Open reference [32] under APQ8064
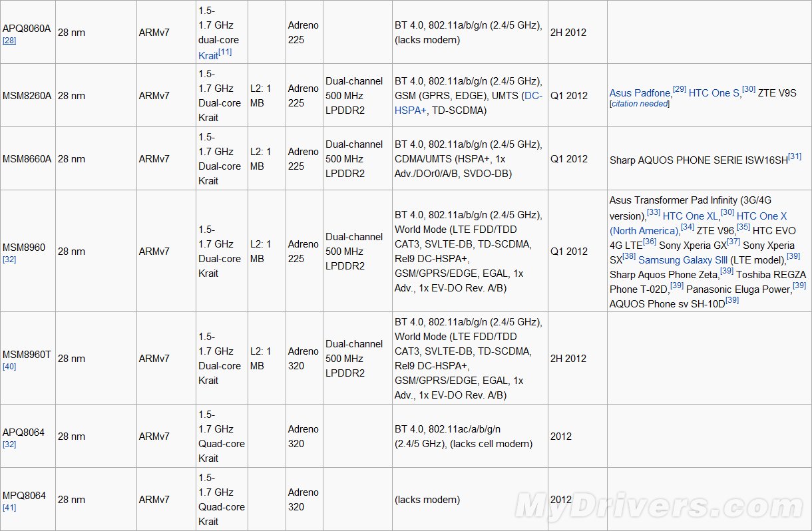The width and height of the screenshot is (812, 531). click(x=9, y=444)
